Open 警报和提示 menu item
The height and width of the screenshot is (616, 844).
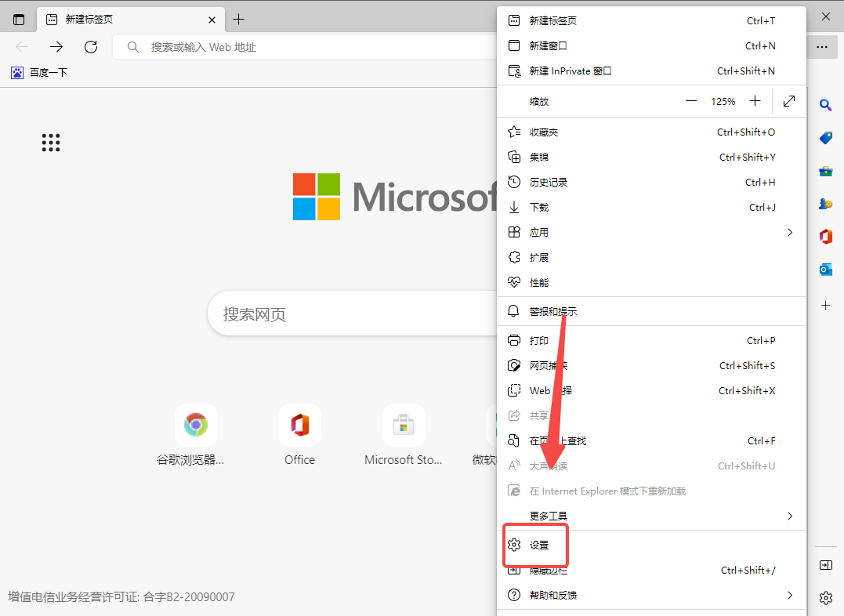pyautogui.click(x=651, y=311)
